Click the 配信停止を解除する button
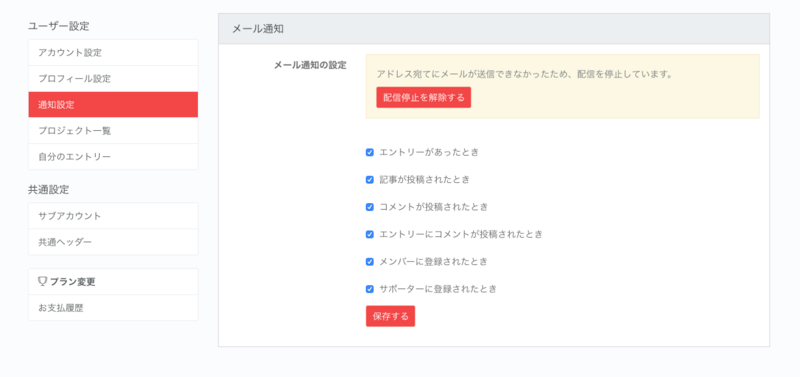The width and height of the screenshot is (800, 377). (x=423, y=97)
